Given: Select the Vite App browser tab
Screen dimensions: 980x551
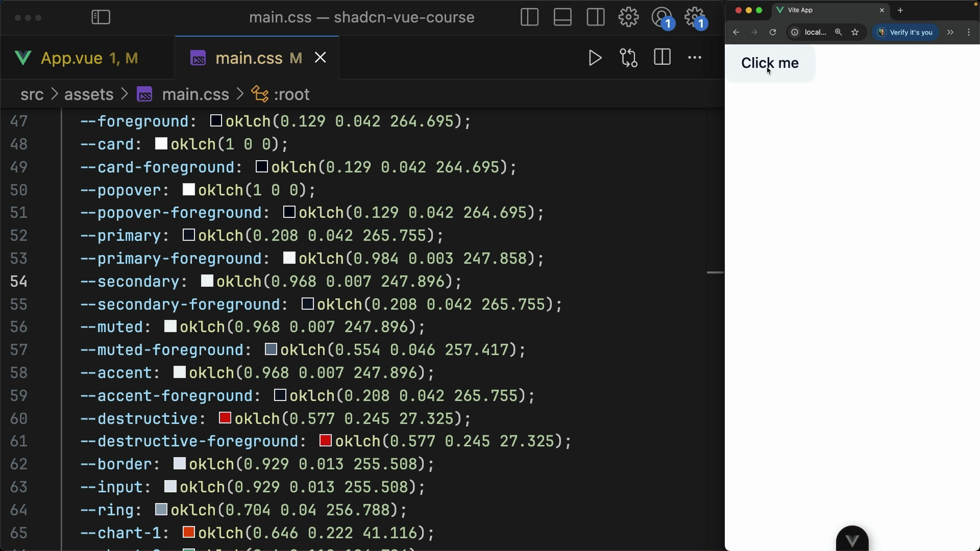Looking at the screenshot, I should pyautogui.click(x=830, y=10).
